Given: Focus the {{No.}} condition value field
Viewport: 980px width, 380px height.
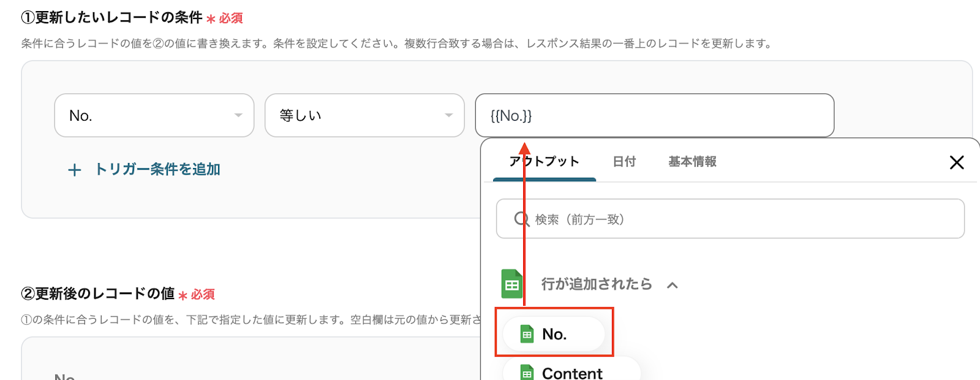Looking at the screenshot, I should 654,115.
